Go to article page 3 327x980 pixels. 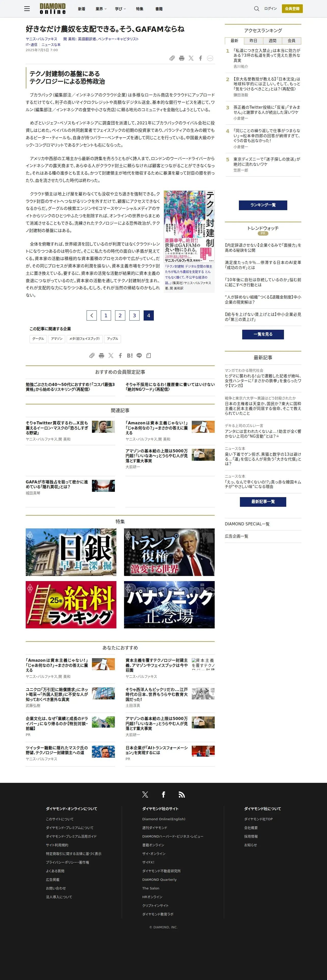pyautogui.click(x=134, y=315)
